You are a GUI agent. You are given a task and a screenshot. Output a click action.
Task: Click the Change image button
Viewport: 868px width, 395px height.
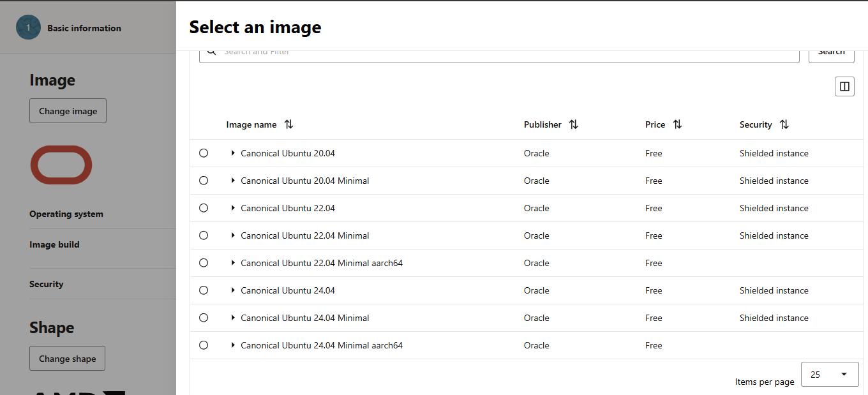(68, 111)
